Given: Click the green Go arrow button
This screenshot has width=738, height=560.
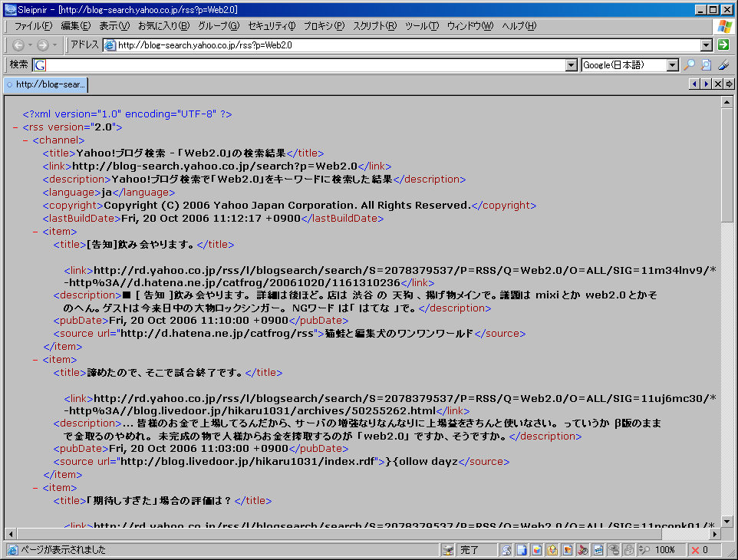Looking at the screenshot, I should pos(723,45).
